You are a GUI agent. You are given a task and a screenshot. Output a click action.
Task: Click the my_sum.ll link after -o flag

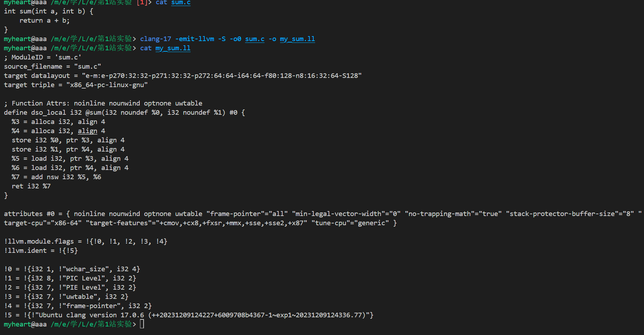(x=297, y=39)
